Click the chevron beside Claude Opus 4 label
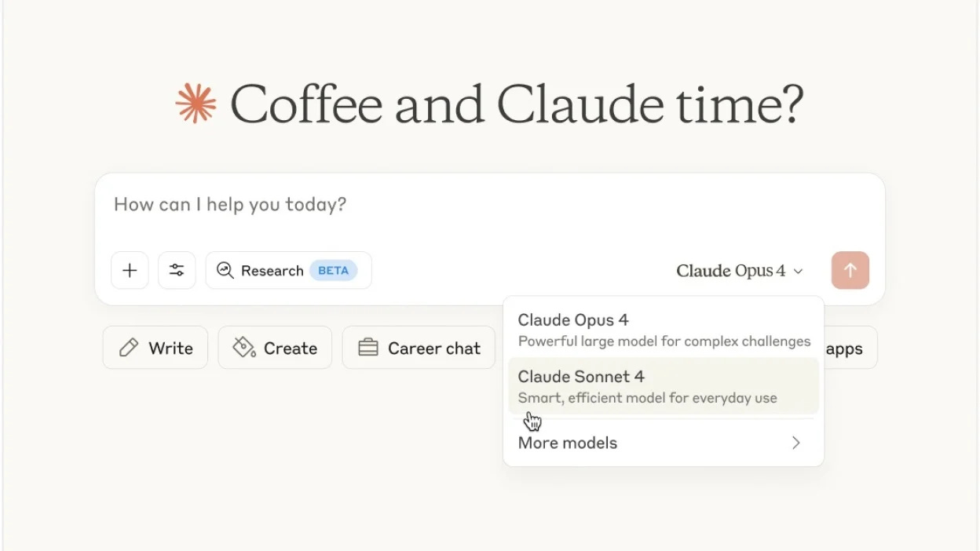The image size is (980, 551). (x=799, y=271)
